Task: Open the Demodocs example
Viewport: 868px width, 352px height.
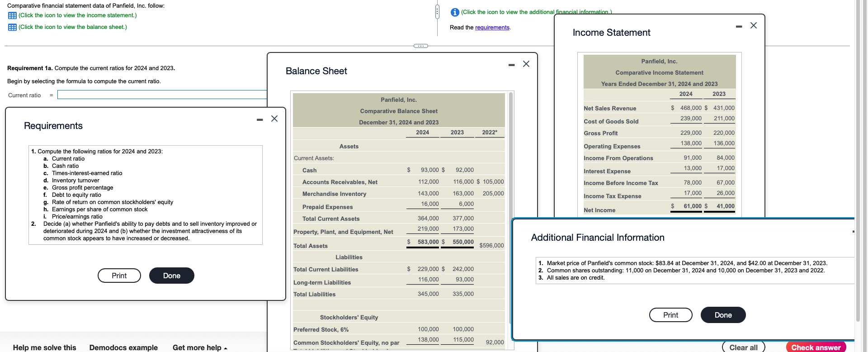Action: 123,347
